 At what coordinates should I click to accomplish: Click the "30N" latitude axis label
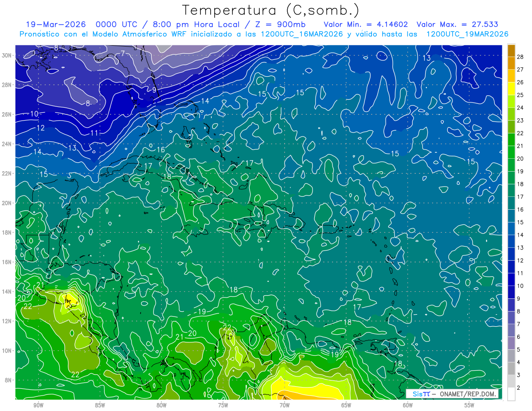click(7, 55)
